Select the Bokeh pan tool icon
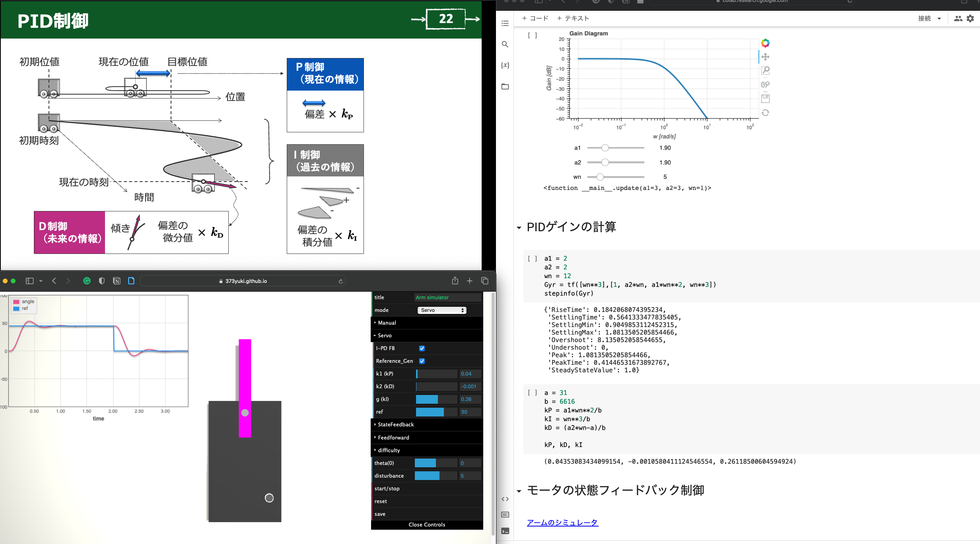 click(765, 57)
